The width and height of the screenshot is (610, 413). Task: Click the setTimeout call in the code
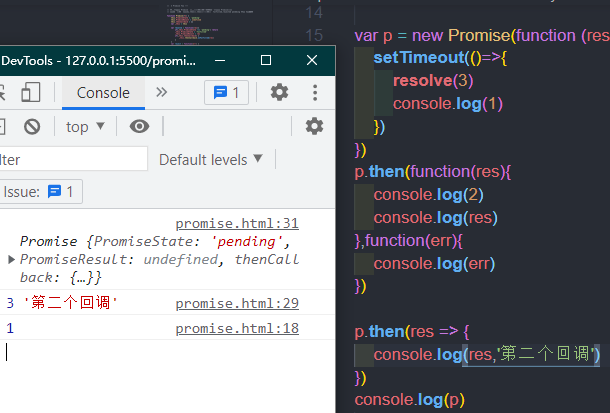[x=440, y=58]
